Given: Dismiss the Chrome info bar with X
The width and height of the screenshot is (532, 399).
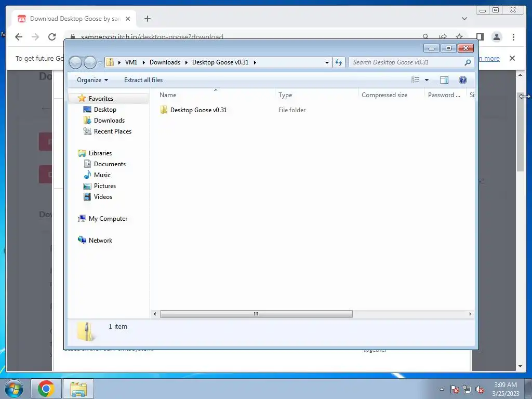Looking at the screenshot, I should (512, 58).
